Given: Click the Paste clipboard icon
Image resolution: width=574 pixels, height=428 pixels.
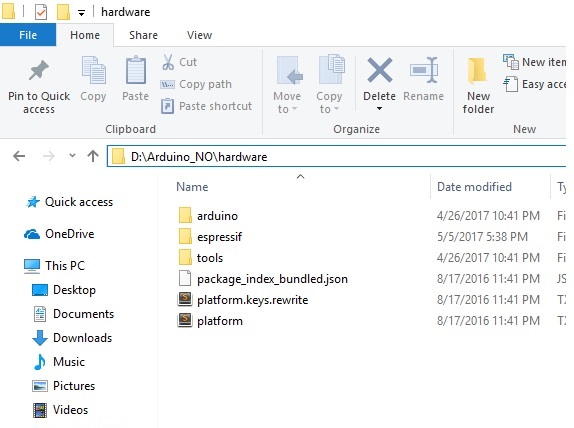Looking at the screenshot, I should point(136,70).
